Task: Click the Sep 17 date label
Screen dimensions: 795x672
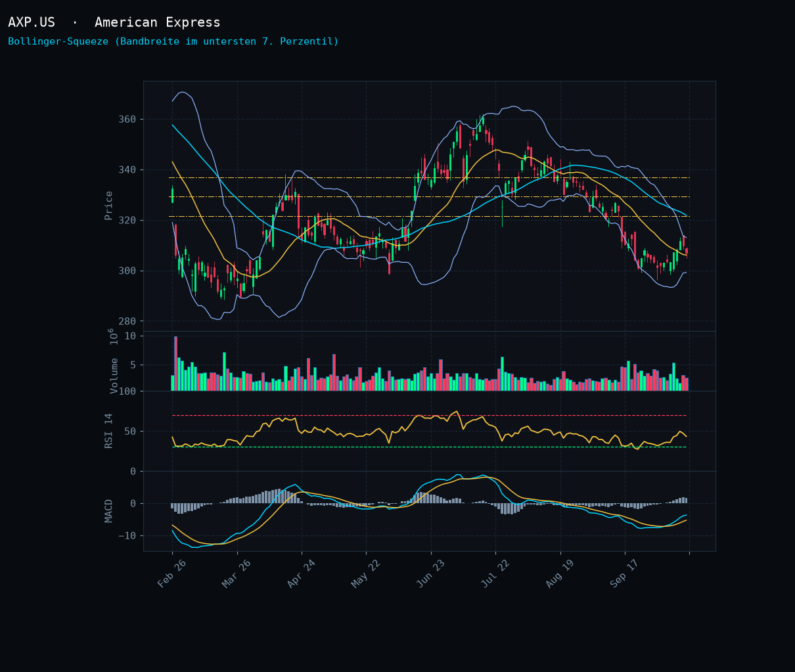Action: point(625,573)
